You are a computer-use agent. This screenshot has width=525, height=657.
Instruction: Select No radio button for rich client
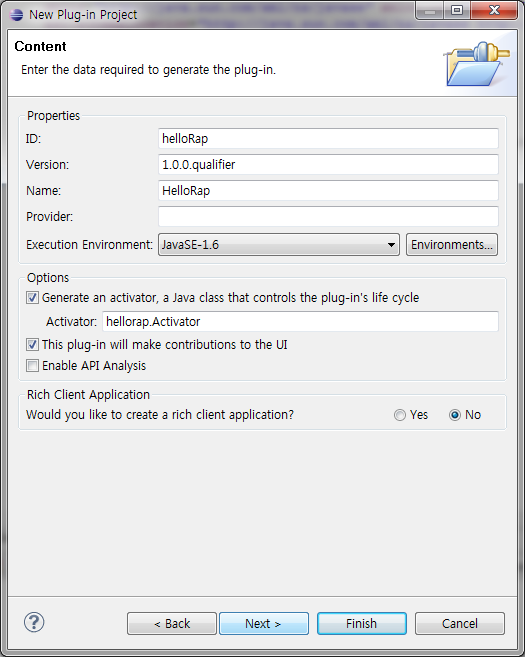[455, 415]
